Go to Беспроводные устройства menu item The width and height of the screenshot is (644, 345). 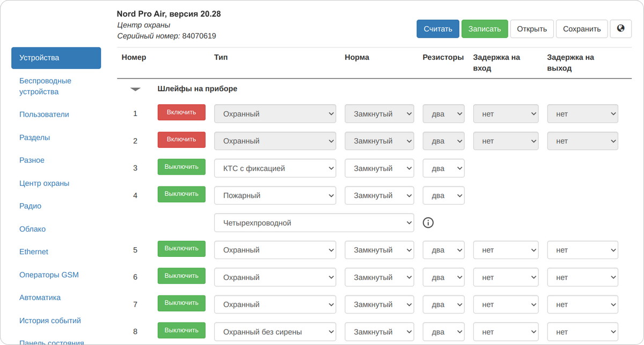tap(45, 87)
